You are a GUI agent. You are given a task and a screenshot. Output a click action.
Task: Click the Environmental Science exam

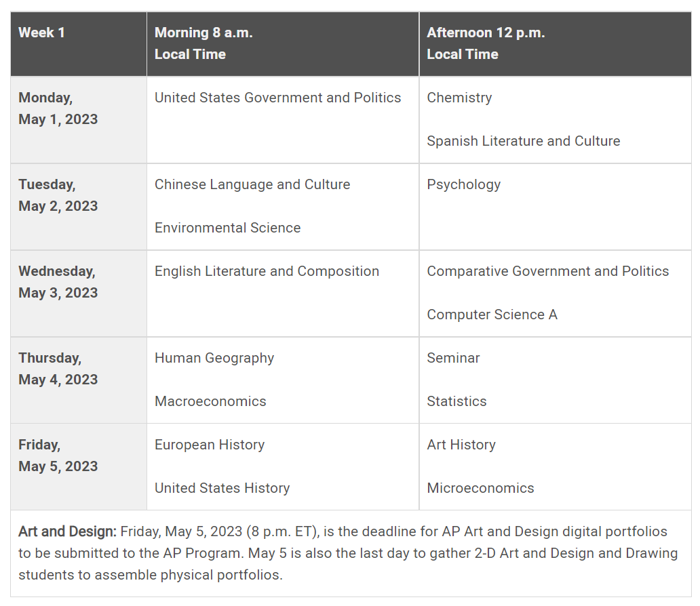(227, 228)
